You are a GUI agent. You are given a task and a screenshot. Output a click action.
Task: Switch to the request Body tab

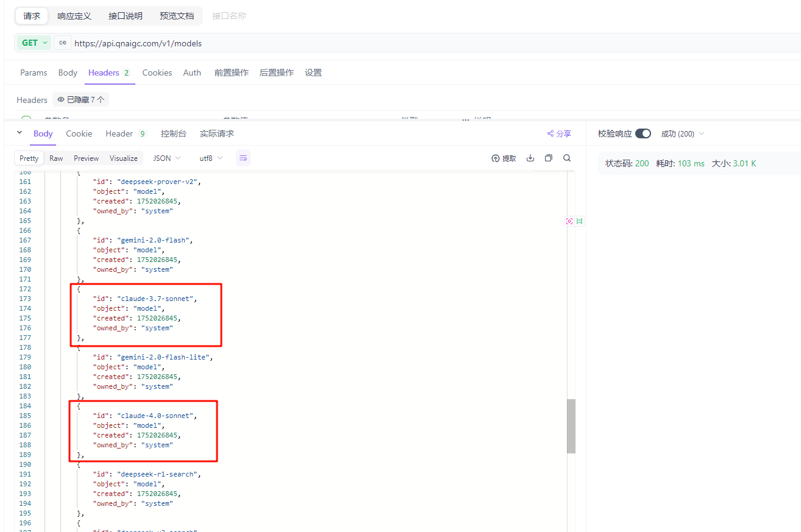pos(68,73)
